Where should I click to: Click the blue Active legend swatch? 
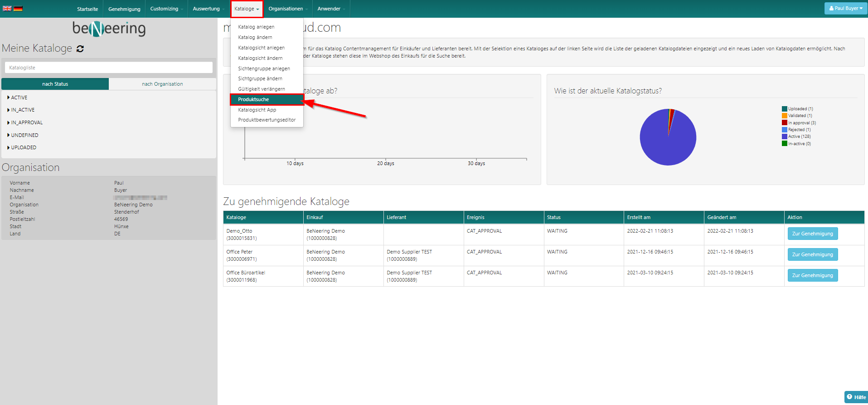[784, 137]
